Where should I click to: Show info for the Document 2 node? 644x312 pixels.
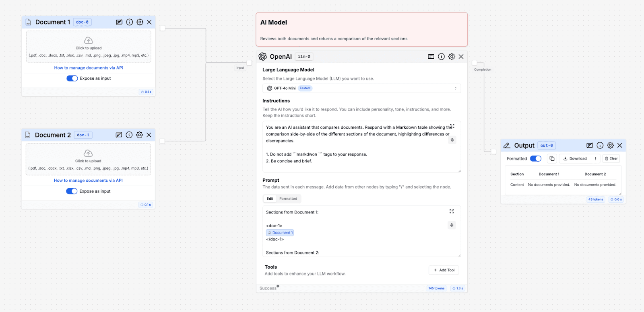(129, 135)
